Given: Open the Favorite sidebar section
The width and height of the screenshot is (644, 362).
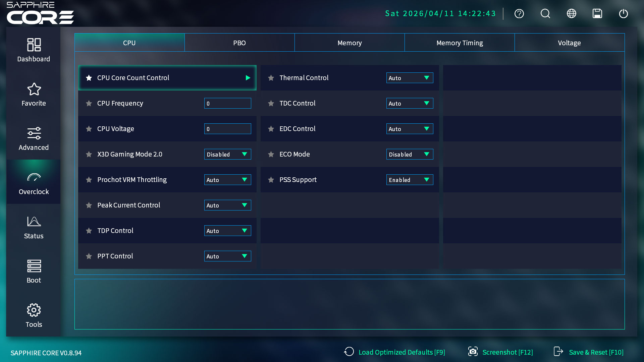Looking at the screenshot, I should (34, 94).
